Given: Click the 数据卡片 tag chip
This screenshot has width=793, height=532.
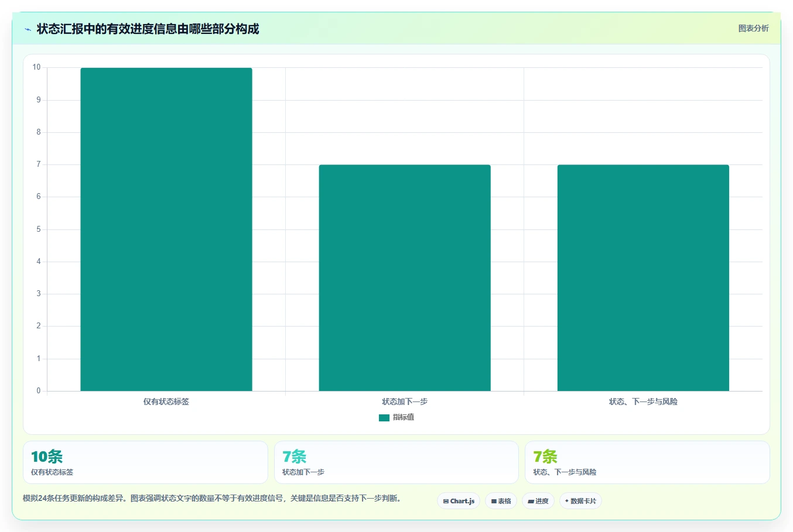Looking at the screenshot, I should pos(580,501).
